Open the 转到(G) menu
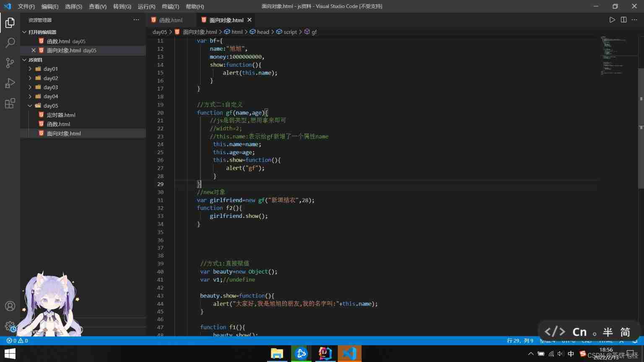This screenshot has width=644, height=362. point(122,6)
